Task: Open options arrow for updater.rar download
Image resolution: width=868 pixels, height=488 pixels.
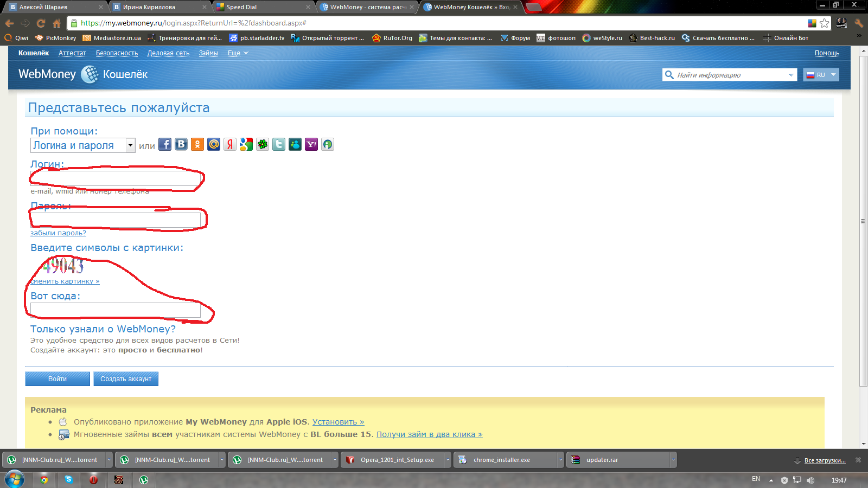Action: pos(673,460)
